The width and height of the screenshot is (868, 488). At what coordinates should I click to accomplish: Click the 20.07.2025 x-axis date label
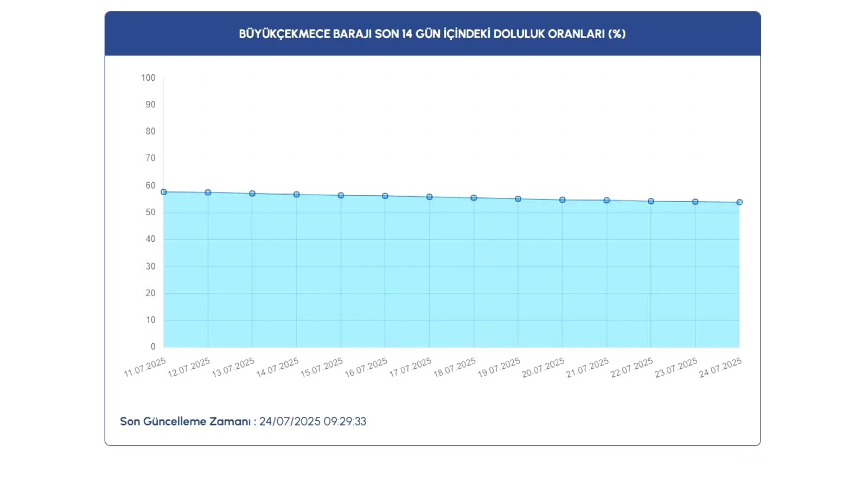pyautogui.click(x=544, y=368)
